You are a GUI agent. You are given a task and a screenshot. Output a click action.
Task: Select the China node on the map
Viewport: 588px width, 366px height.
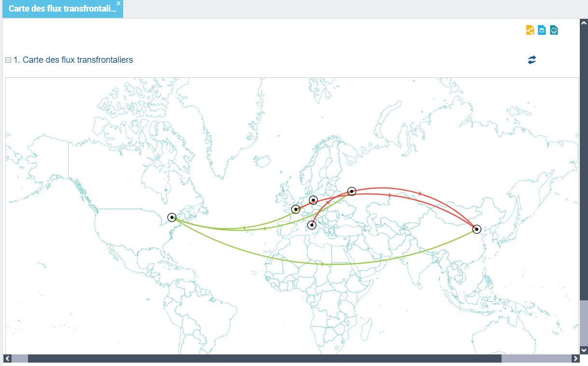[x=477, y=229]
